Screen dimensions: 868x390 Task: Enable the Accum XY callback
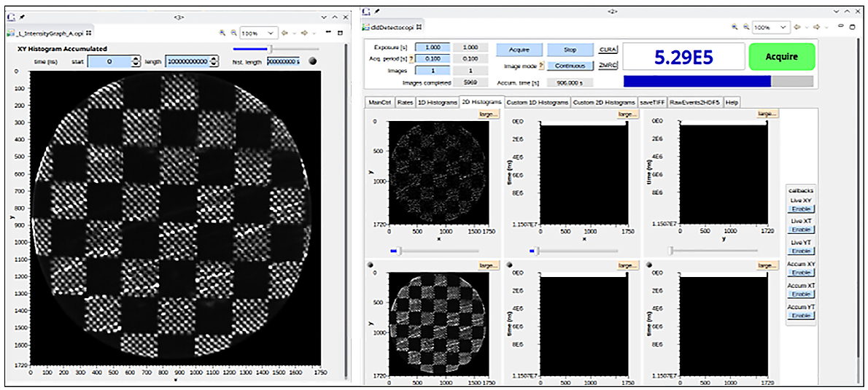(801, 273)
